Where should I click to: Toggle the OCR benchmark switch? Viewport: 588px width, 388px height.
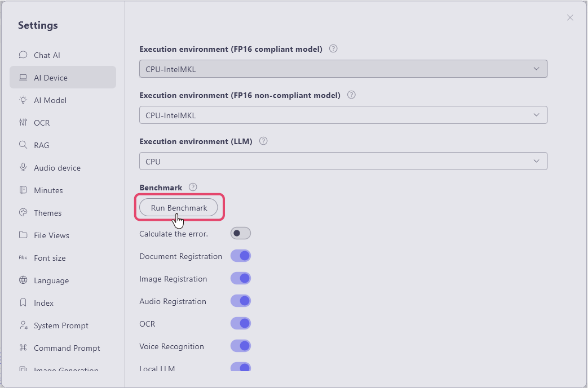coord(241,323)
